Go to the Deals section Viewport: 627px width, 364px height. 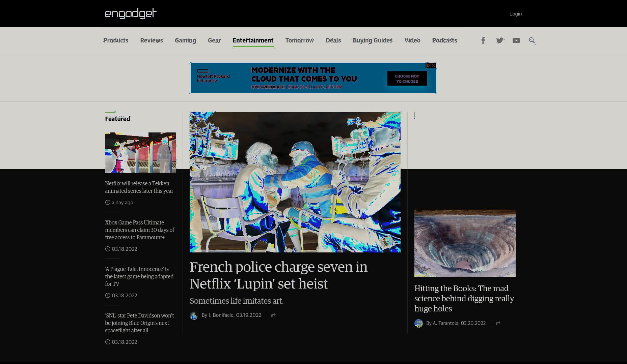[333, 40]
